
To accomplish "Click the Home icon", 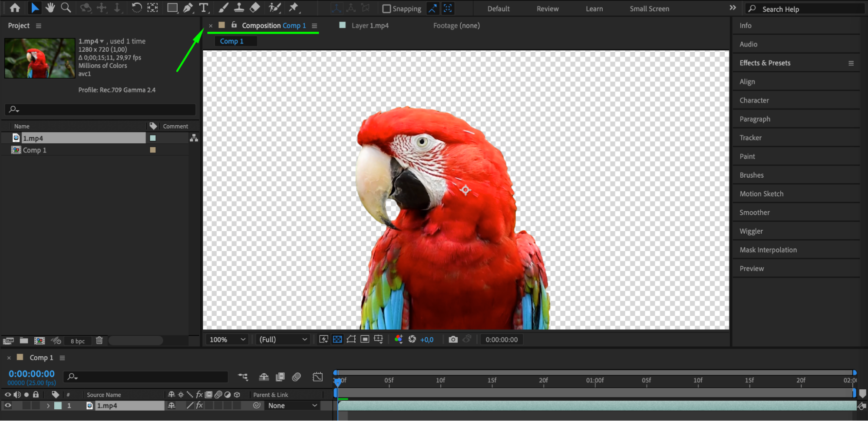I will [15, 8].
